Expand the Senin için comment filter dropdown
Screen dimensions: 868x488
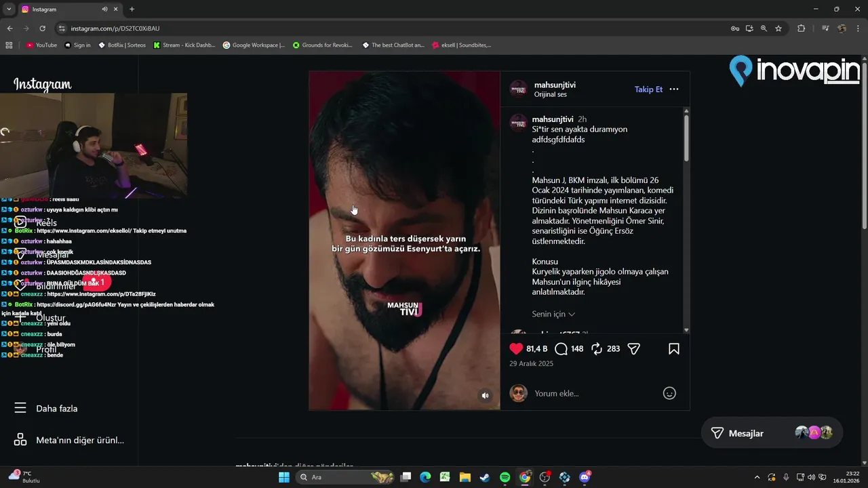coord(553,314)
